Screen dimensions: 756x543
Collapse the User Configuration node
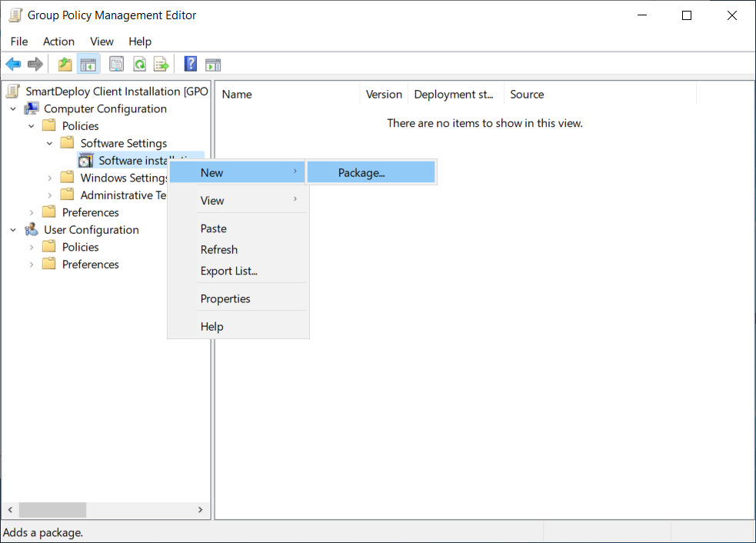point(13,230)
